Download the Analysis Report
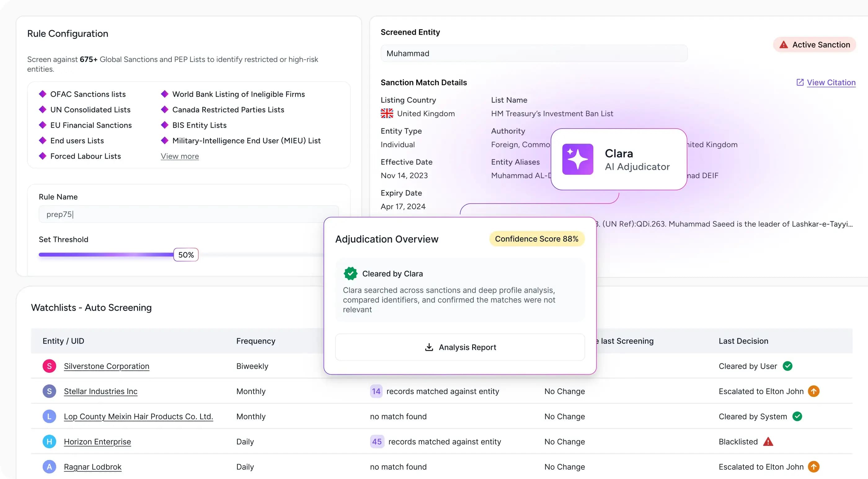This screenshot has height=479, width=868. 460,347
